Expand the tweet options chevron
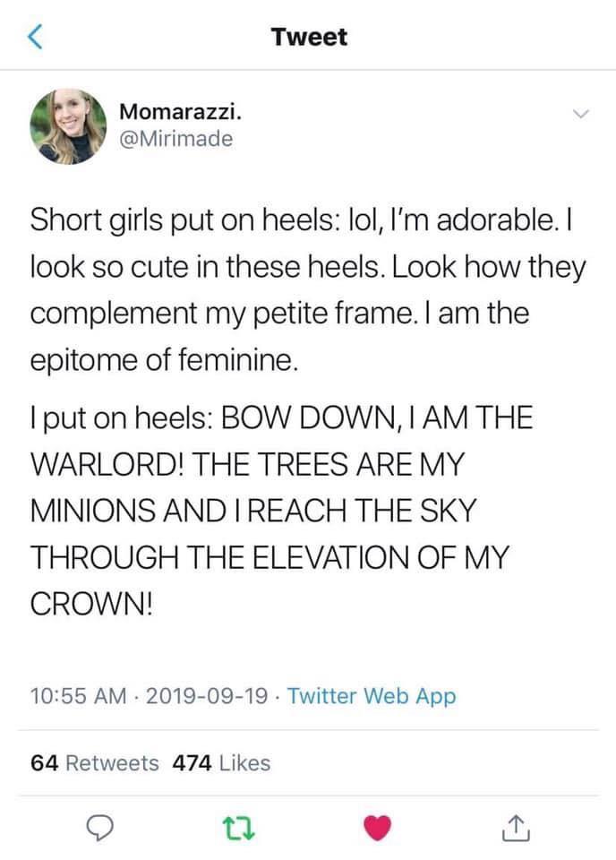616x860 pixels. [582, 115]
